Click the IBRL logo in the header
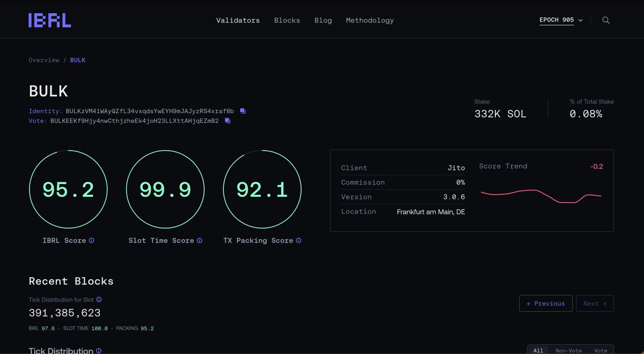Viewport: 644px width, 354px height. tap(49, 19)
